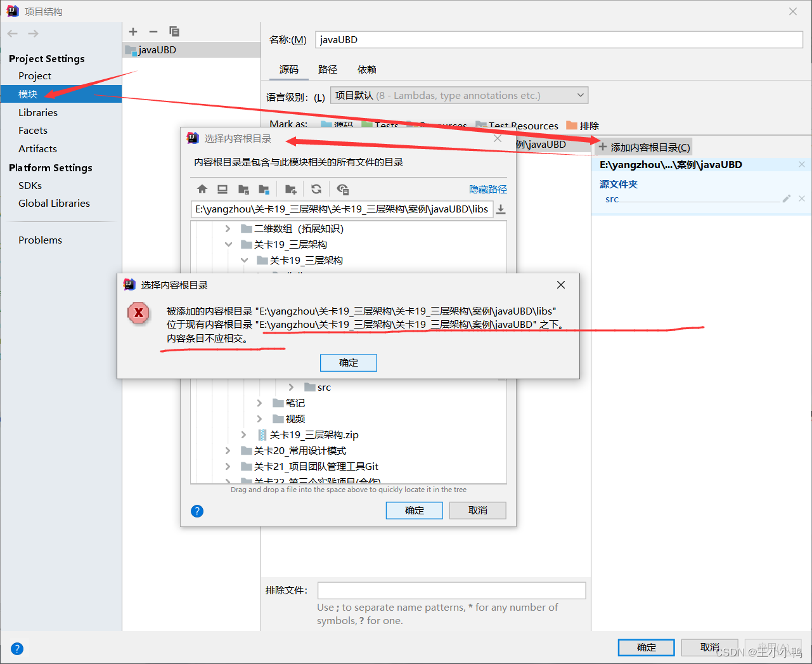Image resolution: width=812 pixels, height=664 pixels.
Task: Expand the 关卡19_三层架构.zip node
Action: coord(244,434)
